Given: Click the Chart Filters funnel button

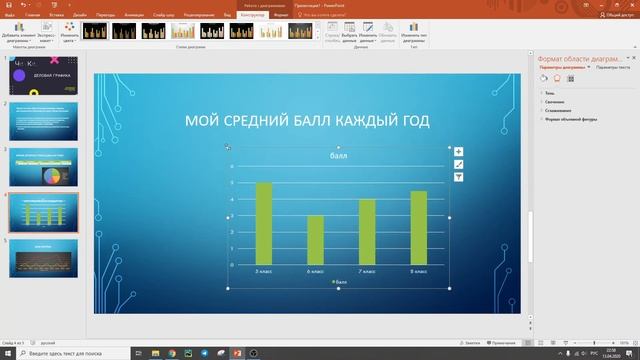Looking at the screenshot, I should click(458, 177).
